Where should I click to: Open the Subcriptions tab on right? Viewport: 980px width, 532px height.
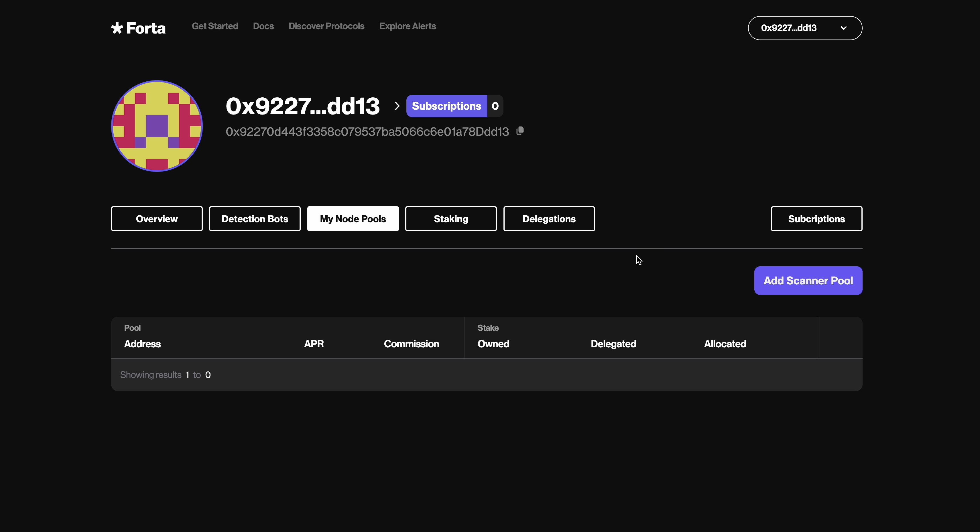click(816, 219)
